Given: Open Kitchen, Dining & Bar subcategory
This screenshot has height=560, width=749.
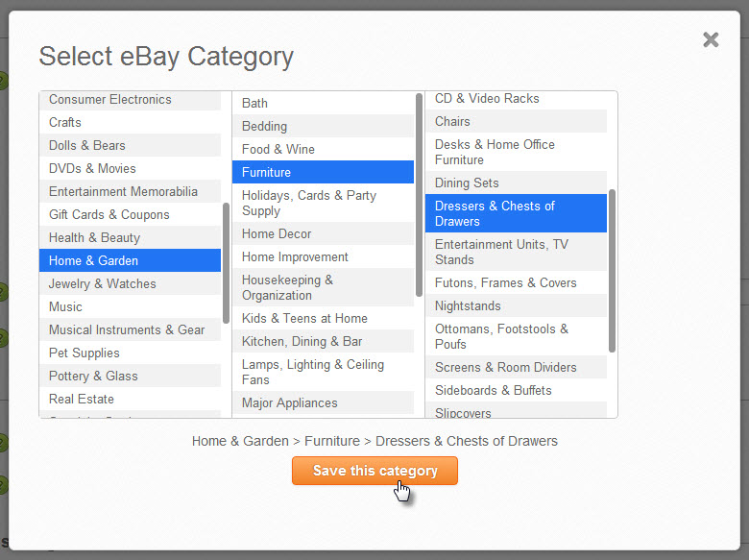Looking at the screenshot, I should [x=302, y=342].
